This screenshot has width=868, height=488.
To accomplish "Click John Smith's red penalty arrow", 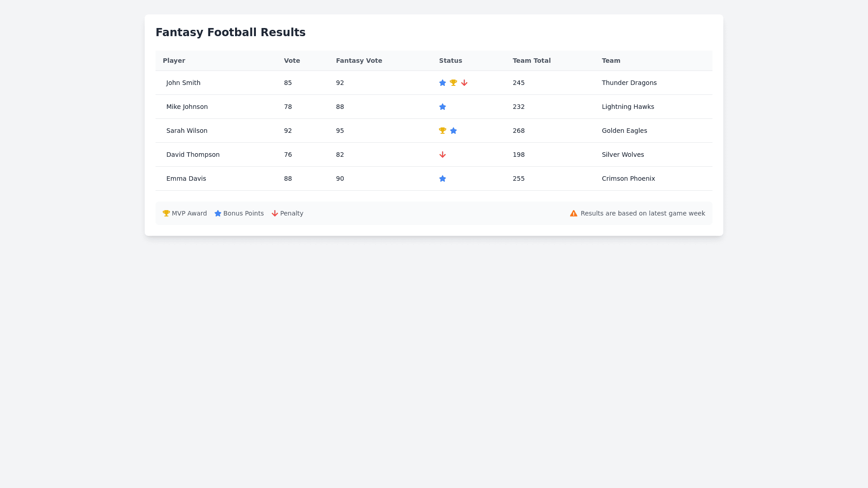I will coord(464,83).
